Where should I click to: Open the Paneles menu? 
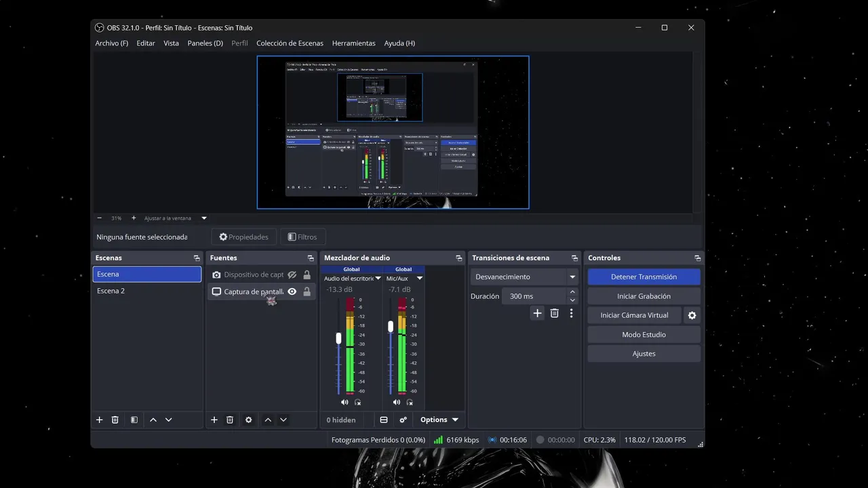point(205,43)
